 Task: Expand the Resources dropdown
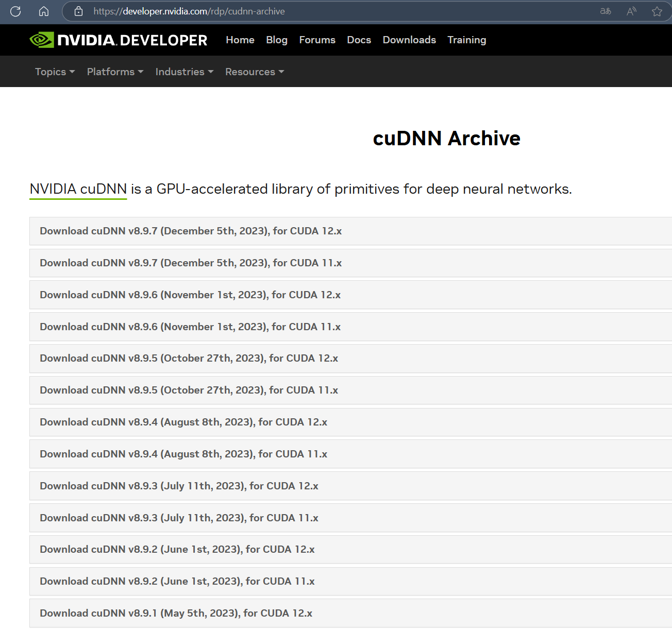pyautogui.click(x=255, y=72)
